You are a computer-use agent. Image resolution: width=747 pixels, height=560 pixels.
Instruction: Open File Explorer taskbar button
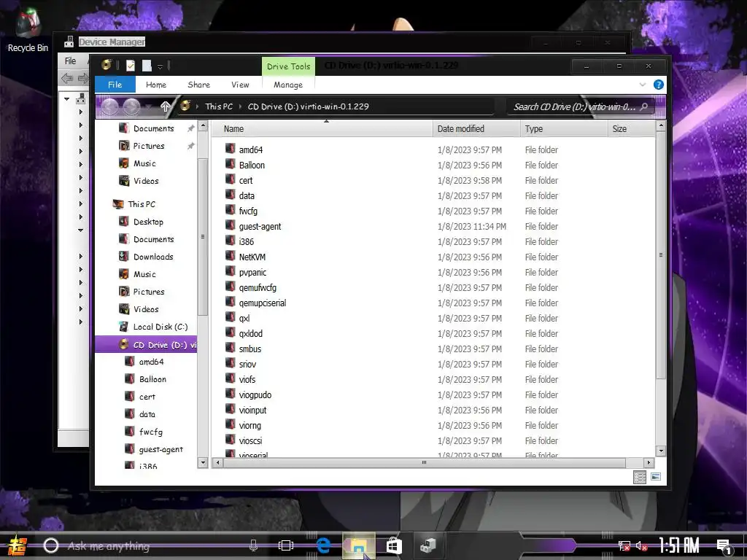[358, 545]
